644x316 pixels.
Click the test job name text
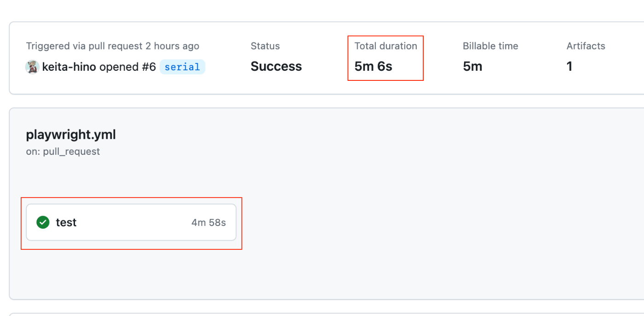pos(66,222)
